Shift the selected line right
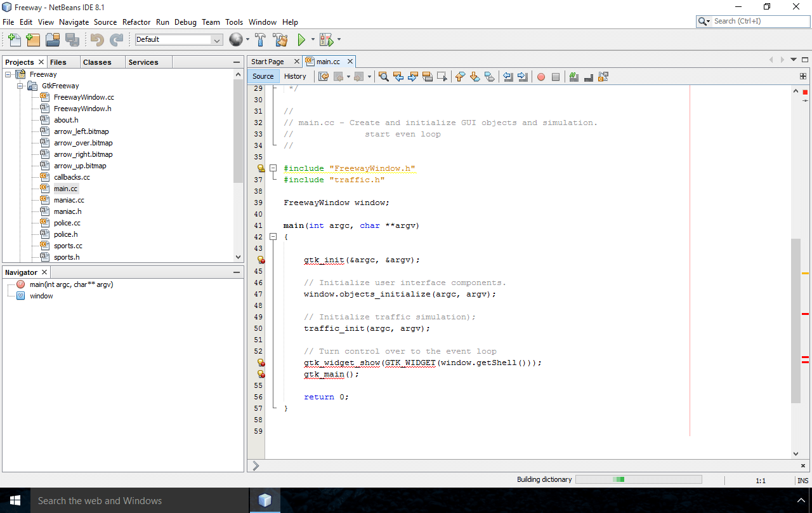Screen dimensions: 812x513 (x=522, y=76)
